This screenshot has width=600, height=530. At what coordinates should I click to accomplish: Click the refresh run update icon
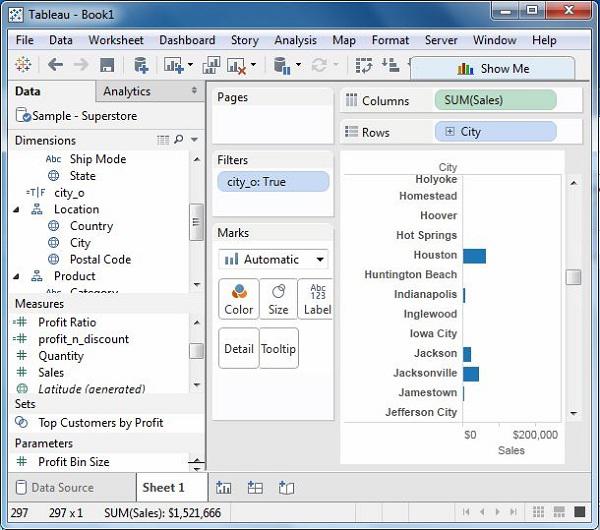(319, 65)
